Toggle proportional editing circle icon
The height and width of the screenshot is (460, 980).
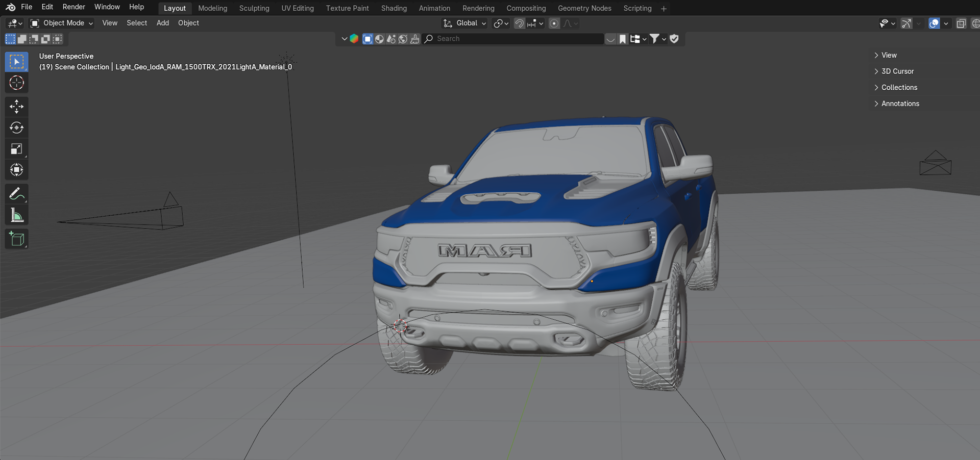click(x=554, y=23)
